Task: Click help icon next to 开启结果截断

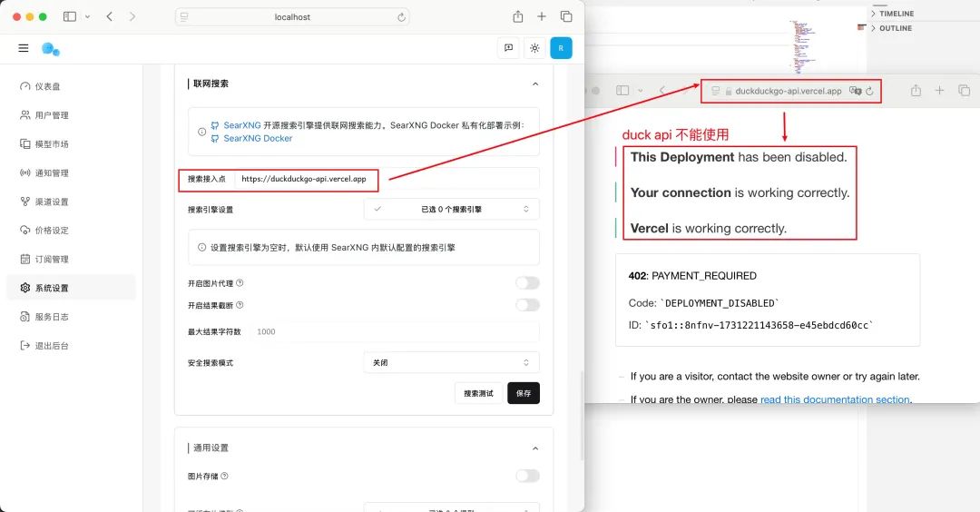Action: tap(240, 305)
